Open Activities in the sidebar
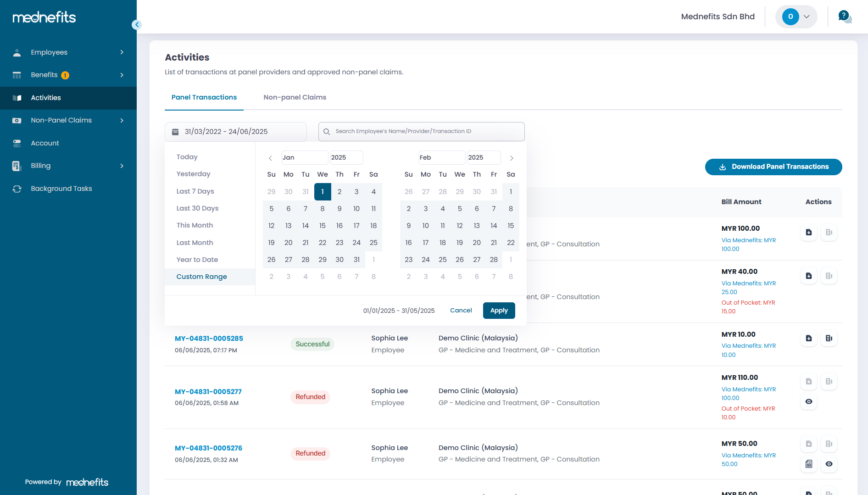Screen dimensions: 868x495 [x=68, y=98]
